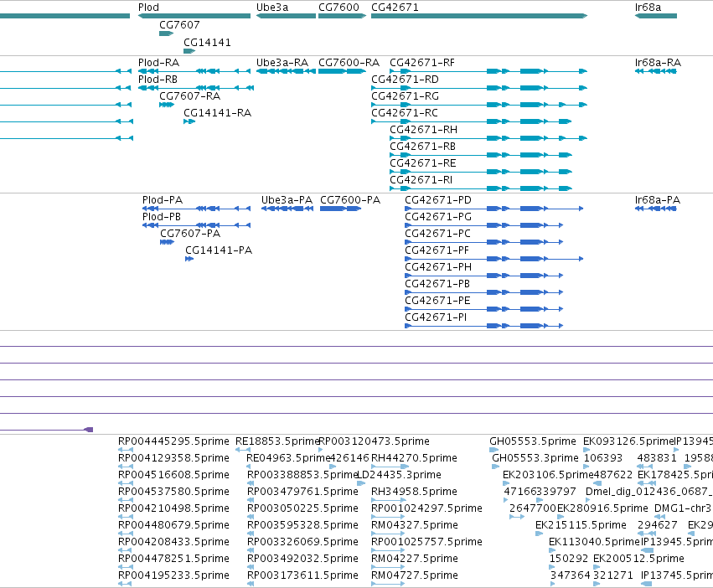Open the 'RP001025757.5prime' EST label

(426, 542)
